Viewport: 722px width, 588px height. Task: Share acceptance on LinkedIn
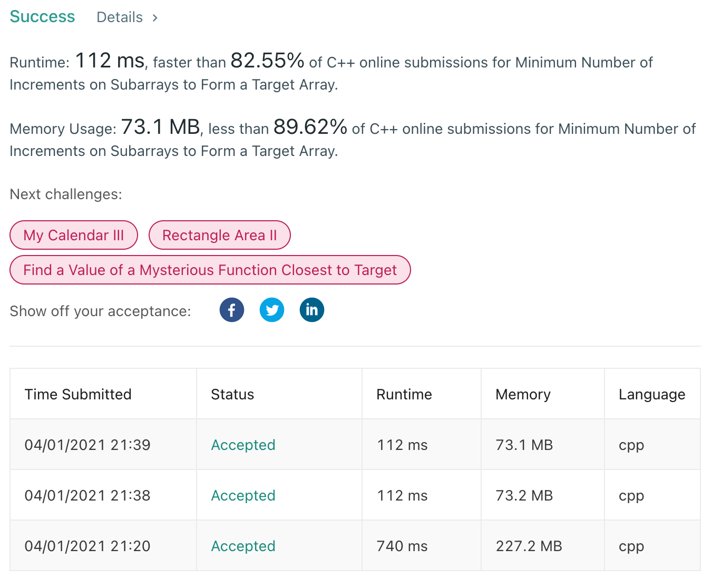[x=312, y=310]
